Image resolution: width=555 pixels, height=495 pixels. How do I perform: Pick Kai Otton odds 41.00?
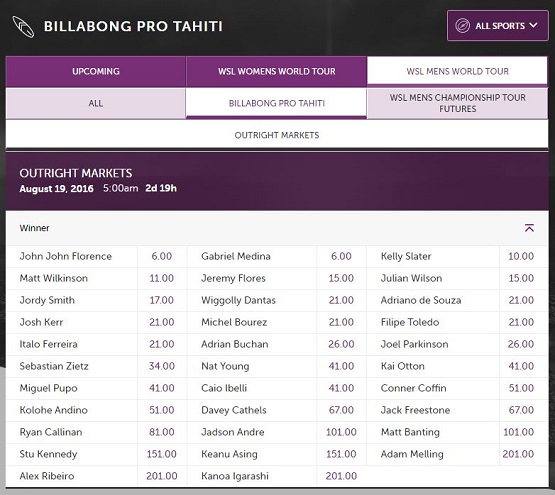[521, 366]
